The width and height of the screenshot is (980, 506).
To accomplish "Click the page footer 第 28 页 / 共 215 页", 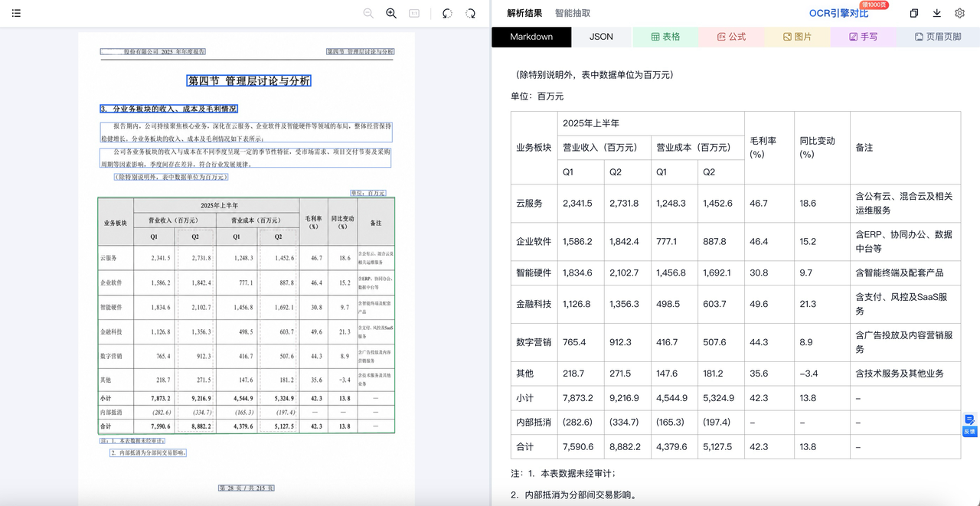I will (247, 488).
